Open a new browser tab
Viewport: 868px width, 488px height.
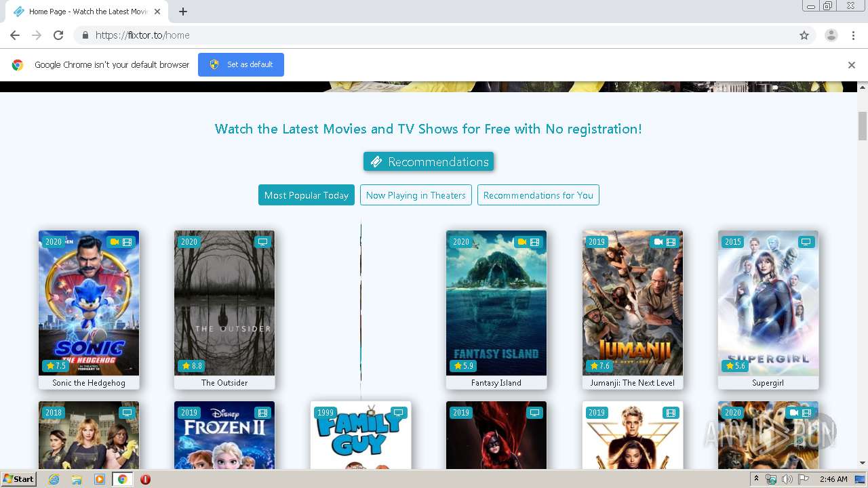click(x=183, y=12)
